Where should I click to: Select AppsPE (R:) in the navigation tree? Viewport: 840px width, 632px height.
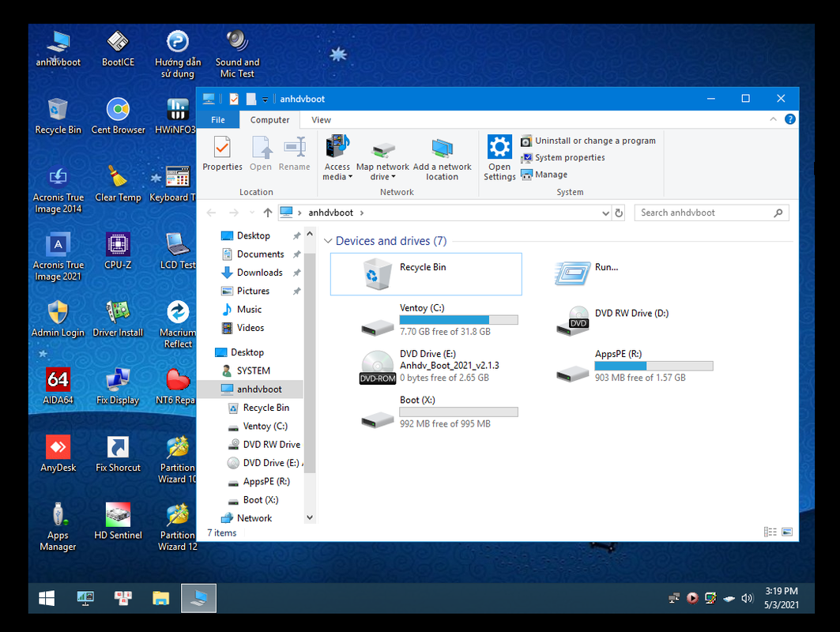[259, 481]
